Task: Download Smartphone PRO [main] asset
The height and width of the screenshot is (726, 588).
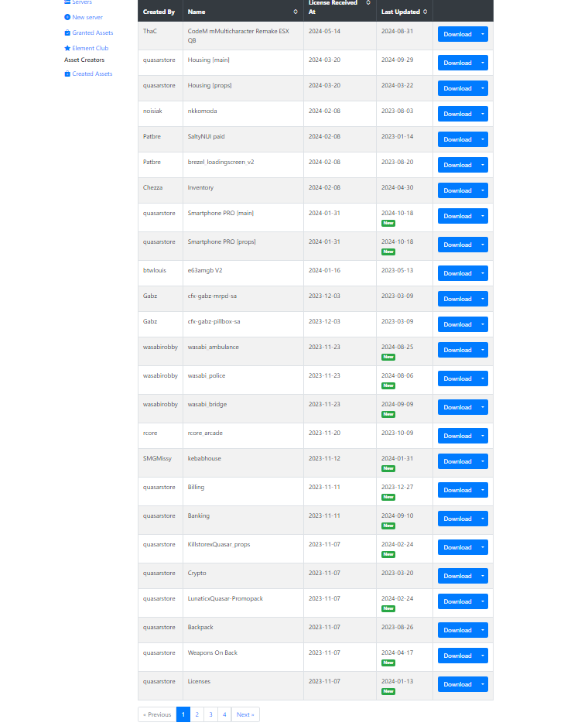Action: tap(457, 216)
